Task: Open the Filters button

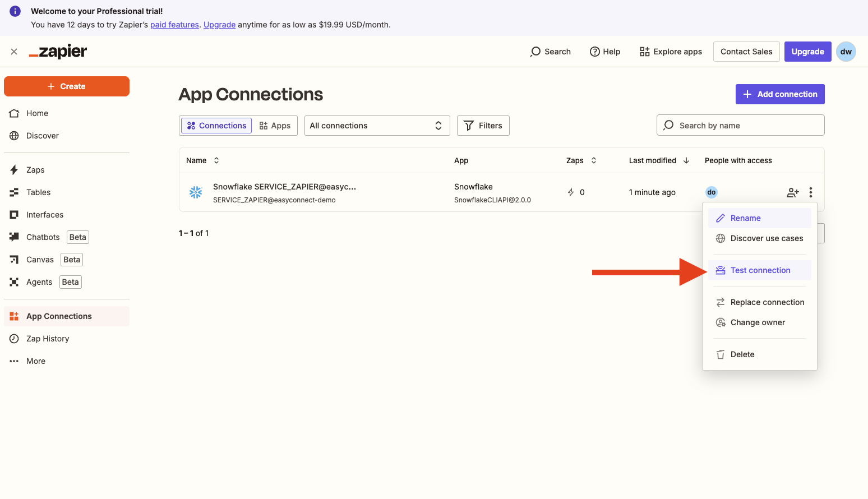Action: [483, 126]
